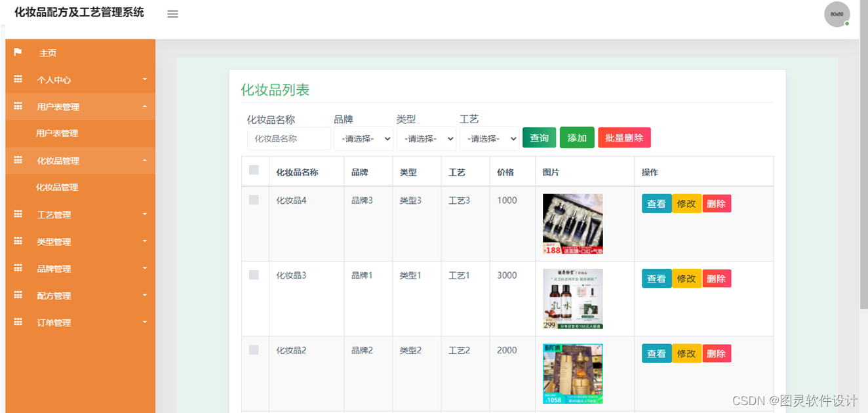
Task: Check the checkbox for the 化妆品3 row
Action: [x=254, y=275]
